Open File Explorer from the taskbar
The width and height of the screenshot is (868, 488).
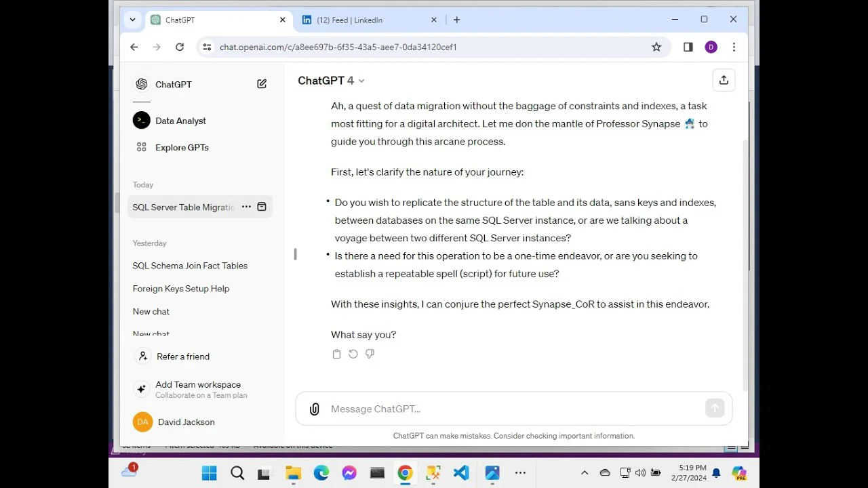tap(293, 473)
